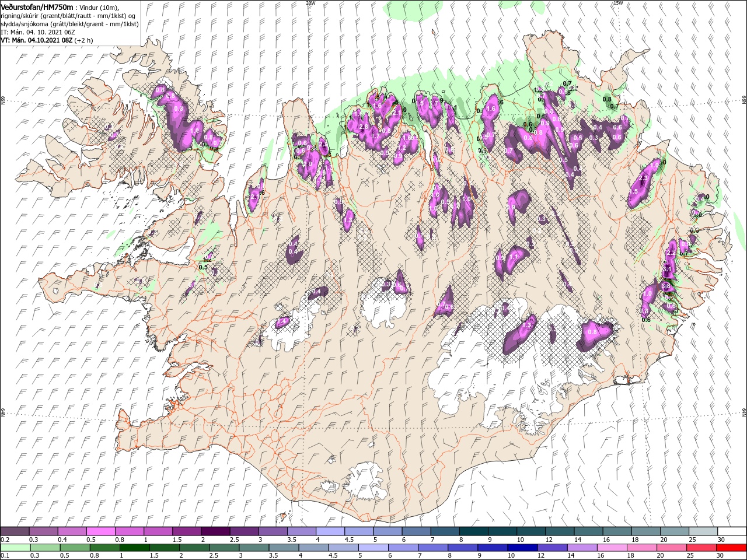Click the 16 light pink swatch in the lower legend row
Viewport: 747px width, 560px height.
[612, 548]
